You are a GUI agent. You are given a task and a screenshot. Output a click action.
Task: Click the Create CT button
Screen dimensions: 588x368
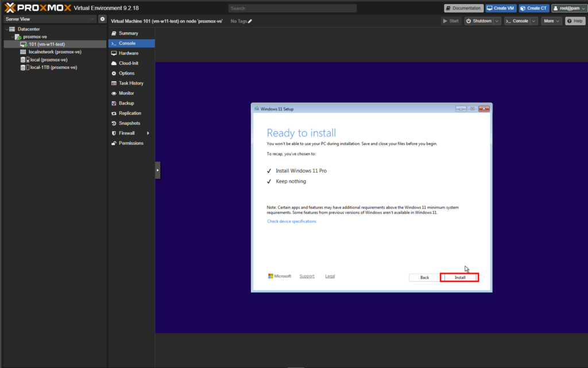click(x=533, y=8)
